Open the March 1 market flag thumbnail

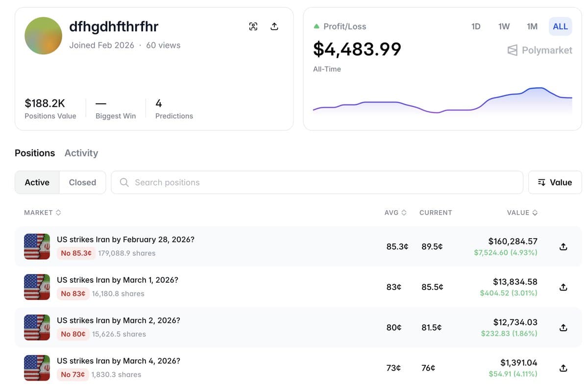[x=37, y=287]
